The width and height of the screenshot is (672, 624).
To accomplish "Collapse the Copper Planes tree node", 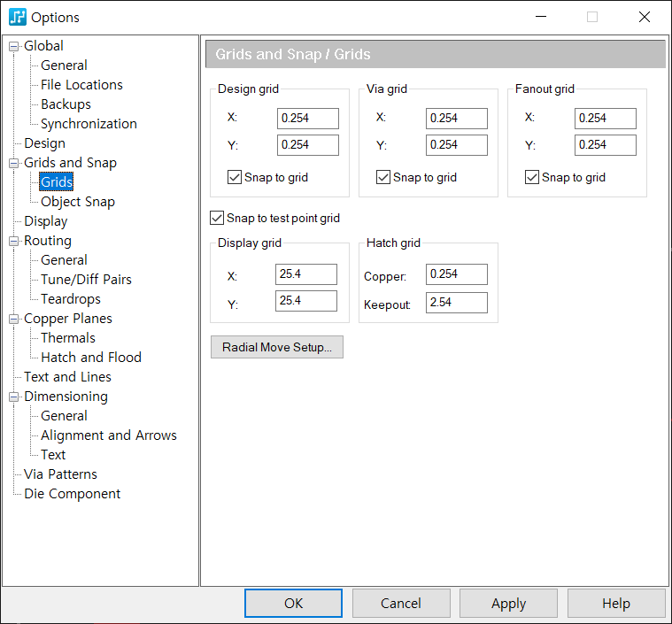I will pos(13,319).
